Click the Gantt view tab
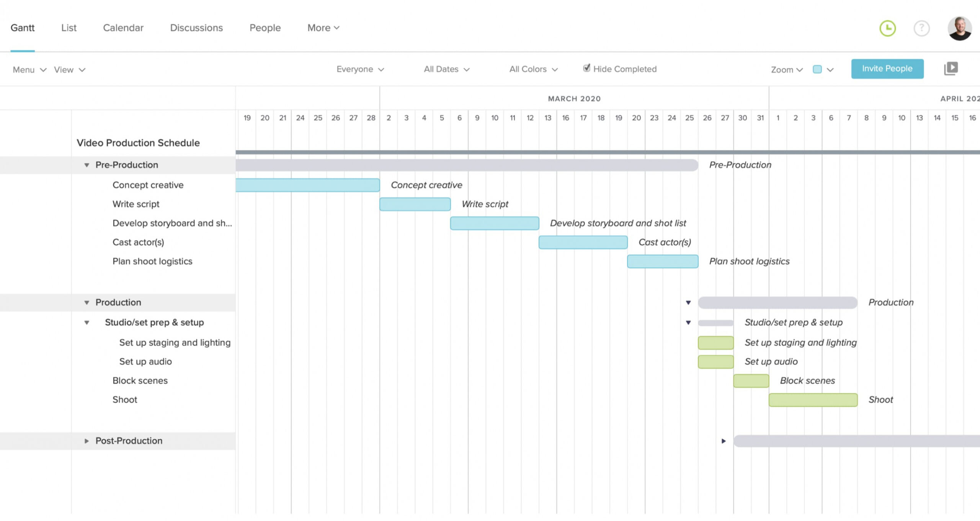Viewport: 980px width, 521px height. point(22,27)
